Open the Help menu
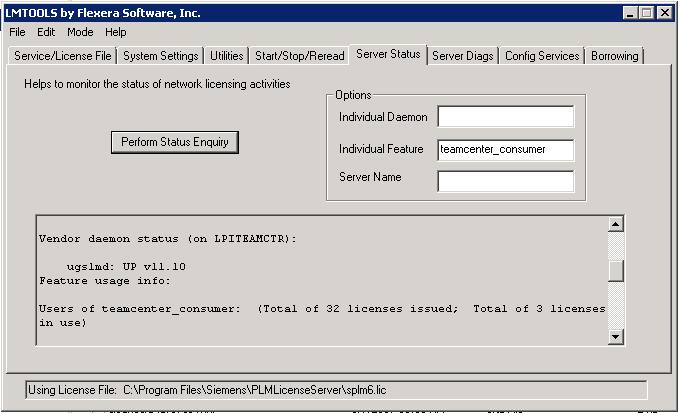This screenshot has height=413, width=679. pyautogui.click(x=116, y=32)
